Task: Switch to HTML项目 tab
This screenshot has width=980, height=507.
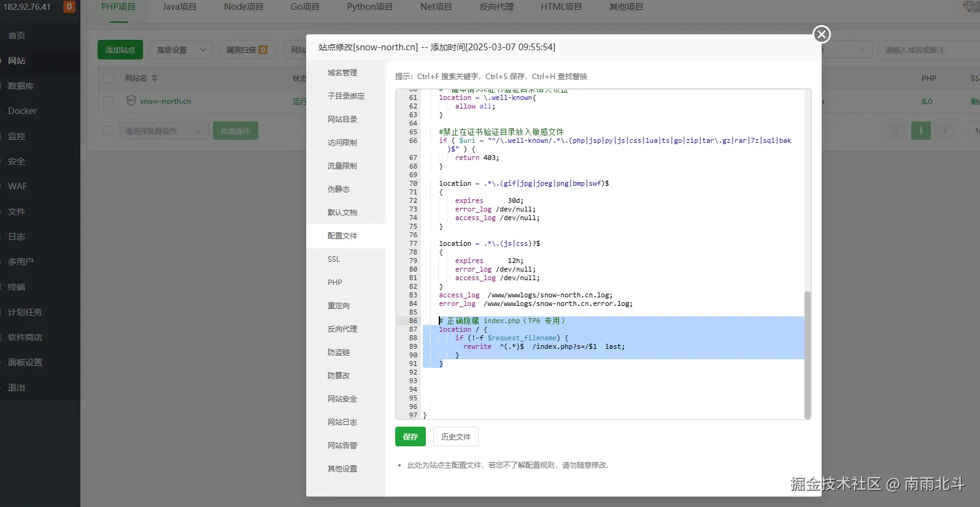Action: 561,7
